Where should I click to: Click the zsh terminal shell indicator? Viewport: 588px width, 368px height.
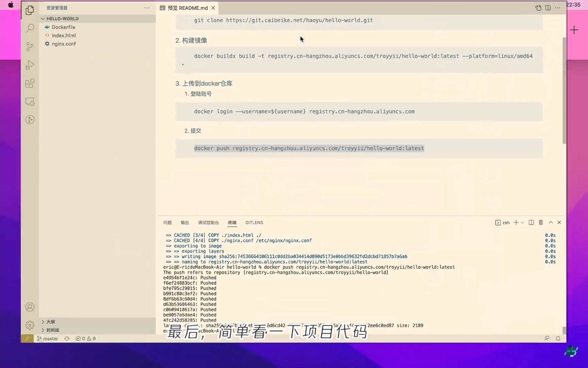click(503, 223)
